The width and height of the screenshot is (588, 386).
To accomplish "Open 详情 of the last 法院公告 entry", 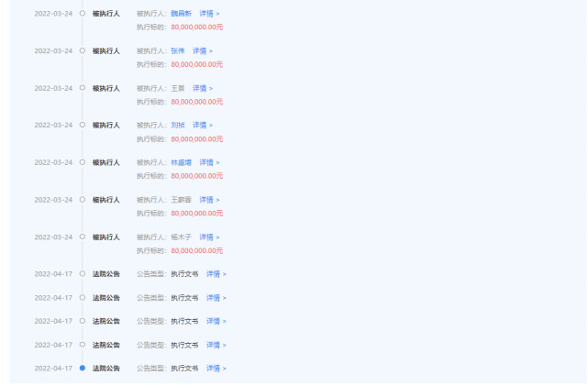I will click(216, 368).
